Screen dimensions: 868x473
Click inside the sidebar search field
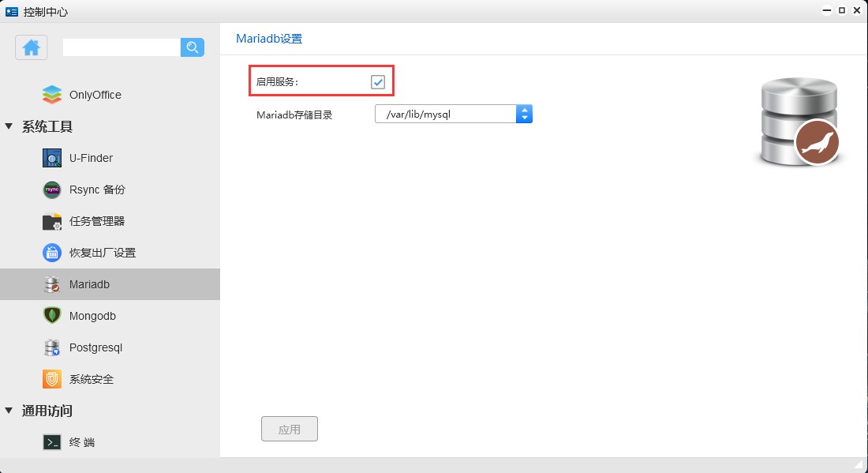click(118, 47)
